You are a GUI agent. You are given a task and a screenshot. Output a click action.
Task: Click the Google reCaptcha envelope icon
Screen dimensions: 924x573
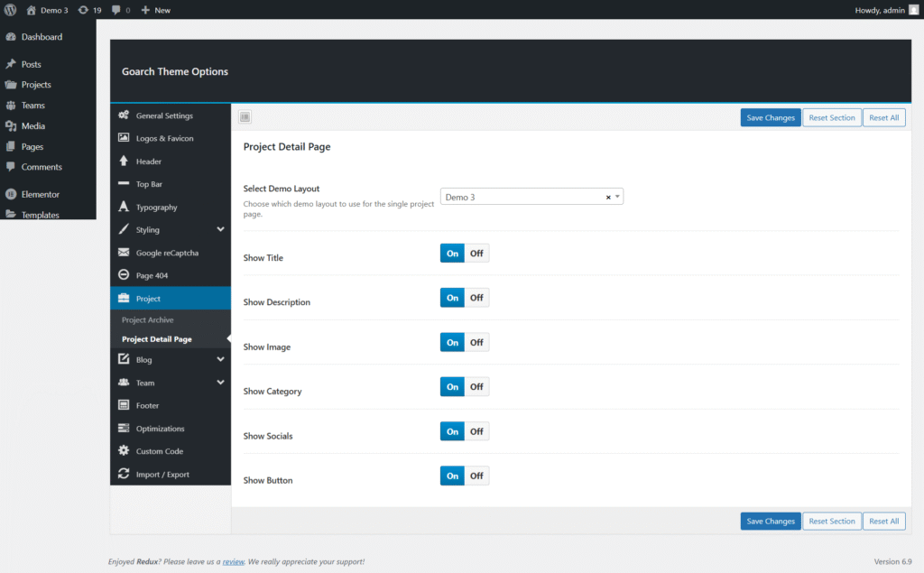point(123,253)
